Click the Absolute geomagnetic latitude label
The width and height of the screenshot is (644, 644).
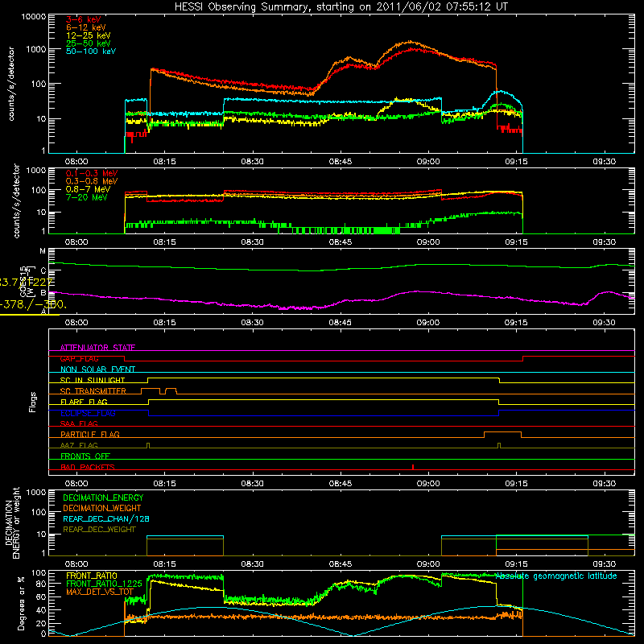(556, 576)
